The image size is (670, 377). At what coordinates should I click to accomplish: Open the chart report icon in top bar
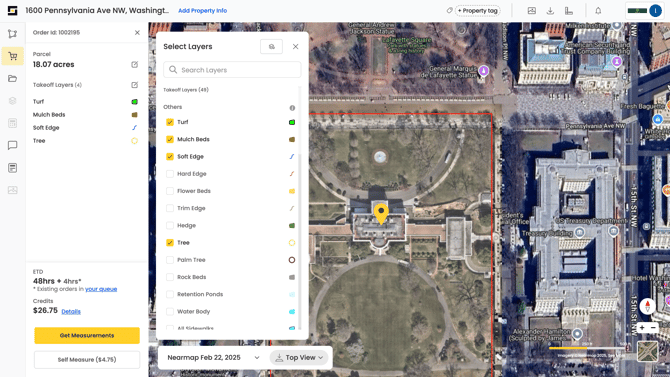(x=569, y=11)
